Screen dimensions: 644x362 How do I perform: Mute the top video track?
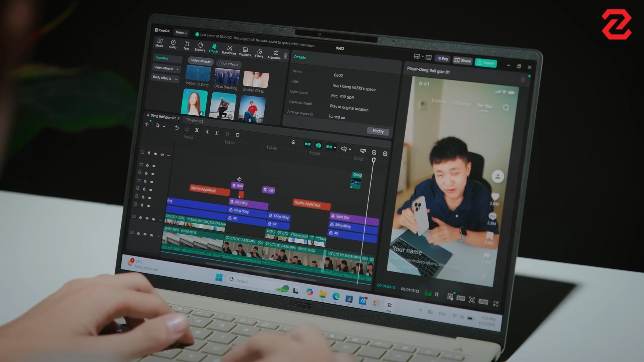pyautogui.click(x=162, y=155)
